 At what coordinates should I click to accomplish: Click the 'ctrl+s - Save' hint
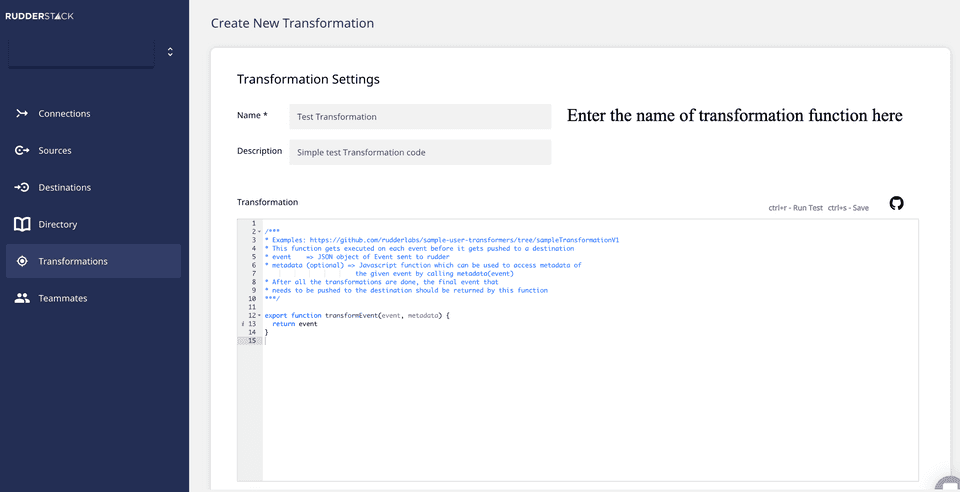point(849,208)
